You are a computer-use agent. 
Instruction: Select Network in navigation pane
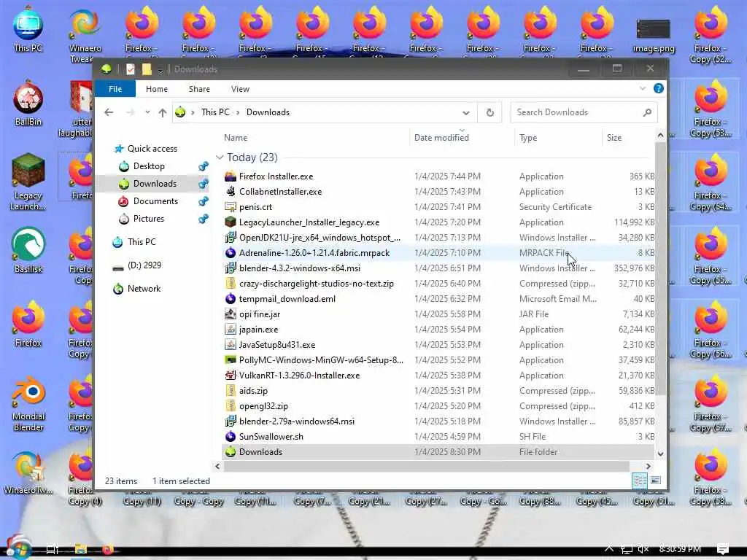click(144, 289)
